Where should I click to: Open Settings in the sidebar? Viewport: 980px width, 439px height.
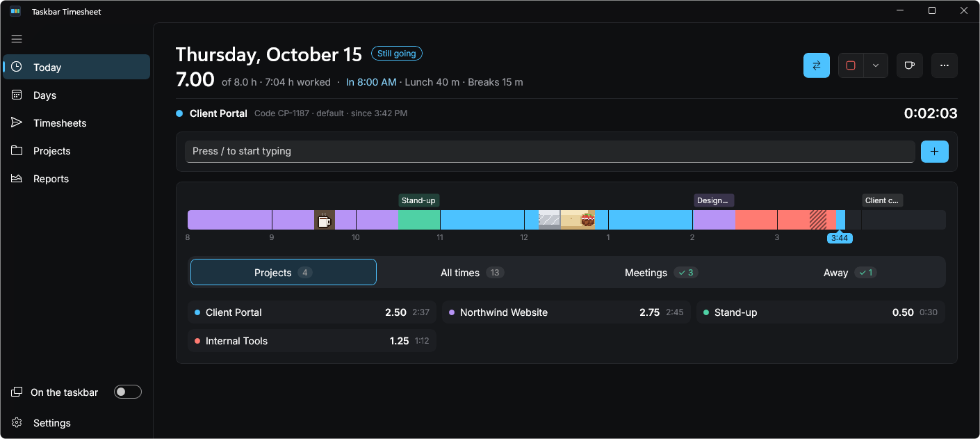point(76,422)
